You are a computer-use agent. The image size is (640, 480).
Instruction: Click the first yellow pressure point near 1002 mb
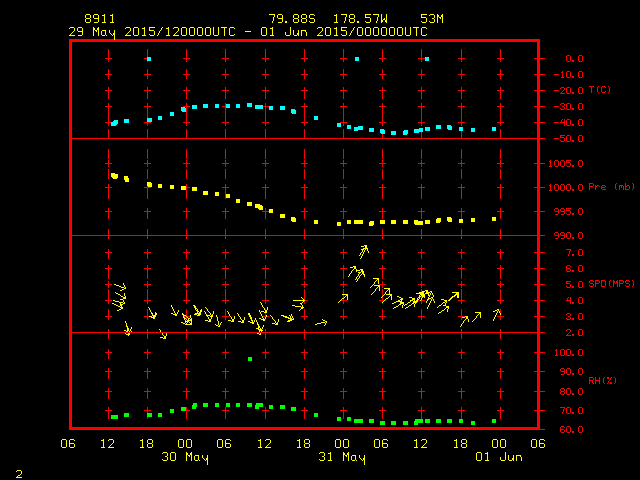(114, 176)
